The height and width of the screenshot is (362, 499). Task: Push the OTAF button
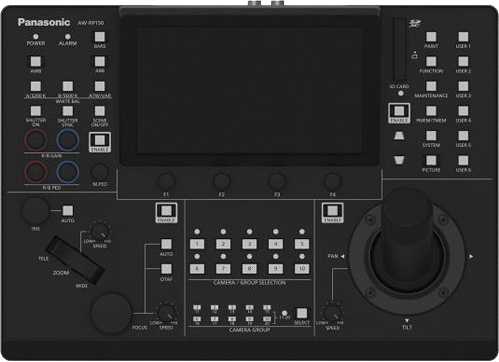click(166, 269)
